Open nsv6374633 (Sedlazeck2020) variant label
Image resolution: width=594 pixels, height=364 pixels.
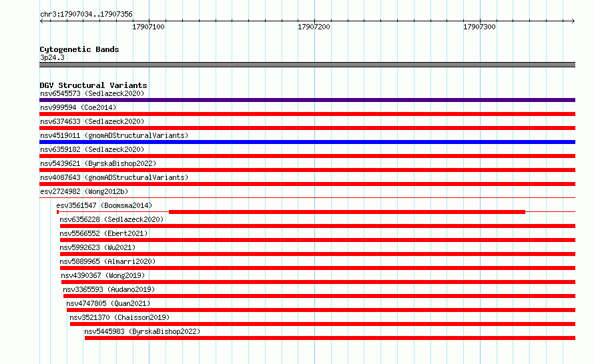(x=92, y=121)
